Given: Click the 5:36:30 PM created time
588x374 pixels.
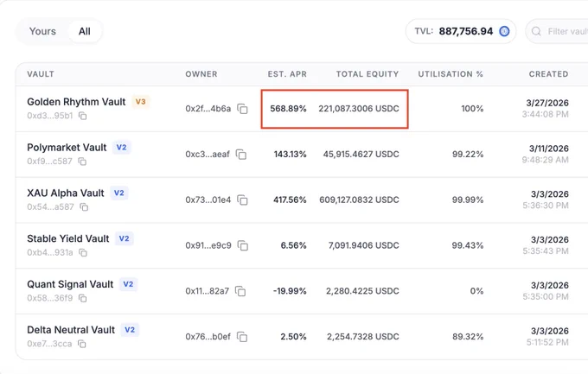Looking at the screenshot, I should point(546,206).
